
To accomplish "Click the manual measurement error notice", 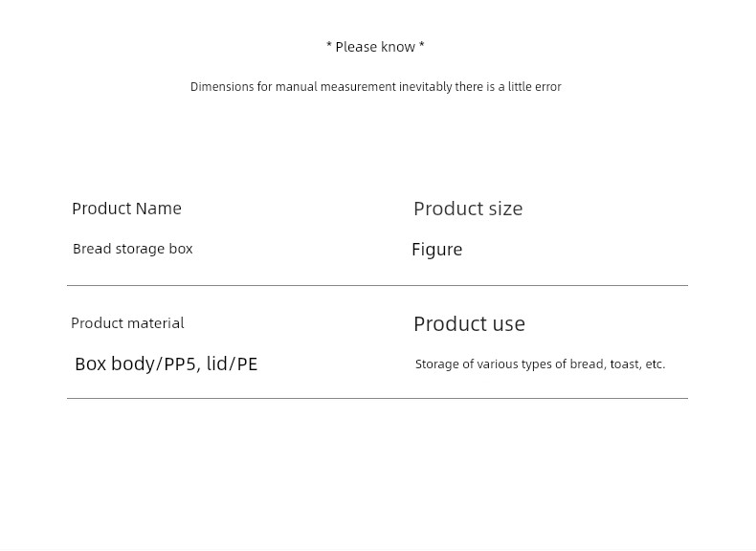I will tap(375, 87).
